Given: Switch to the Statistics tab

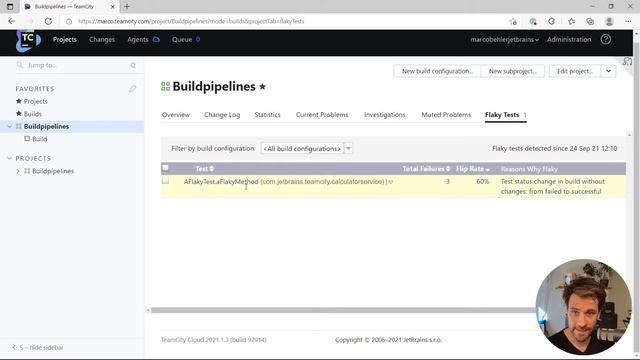Looking at the screenshot, I should tap(267, 115).
